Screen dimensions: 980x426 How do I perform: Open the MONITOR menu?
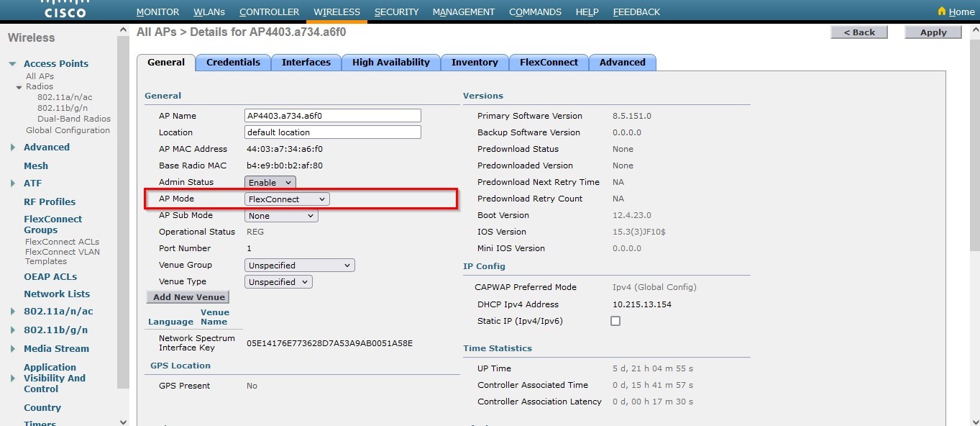[157, 12]
